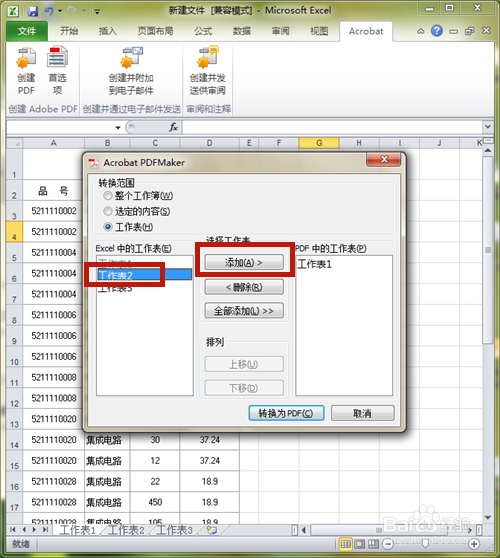Switch to the Page Layout ribbon tab

(155, 31)
